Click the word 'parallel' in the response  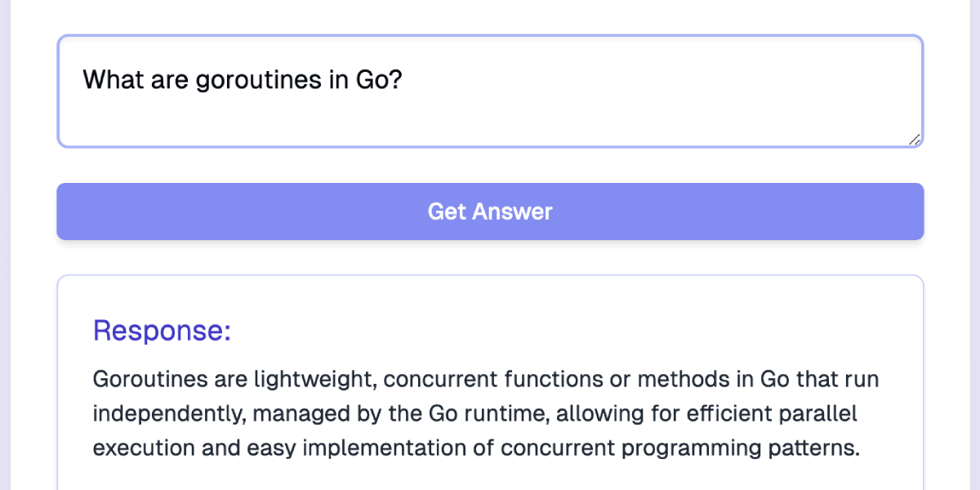(817, 414)
